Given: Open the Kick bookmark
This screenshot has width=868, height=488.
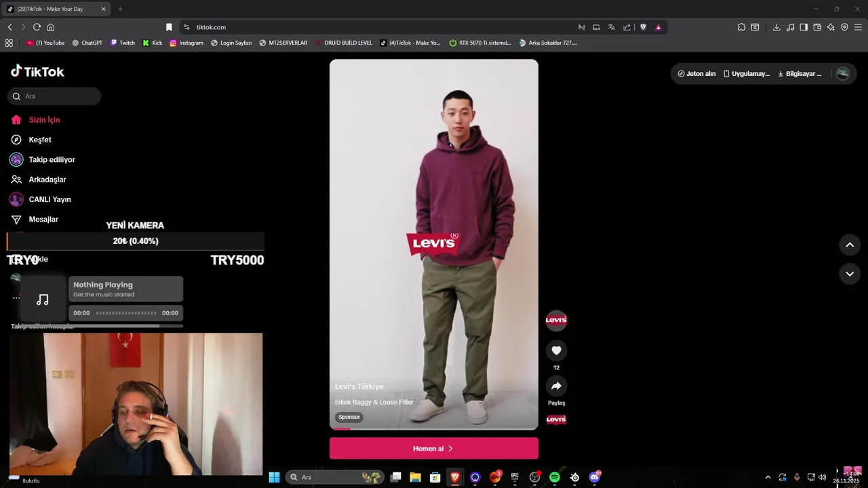Looking at the screenshot, I should [153, 43].
